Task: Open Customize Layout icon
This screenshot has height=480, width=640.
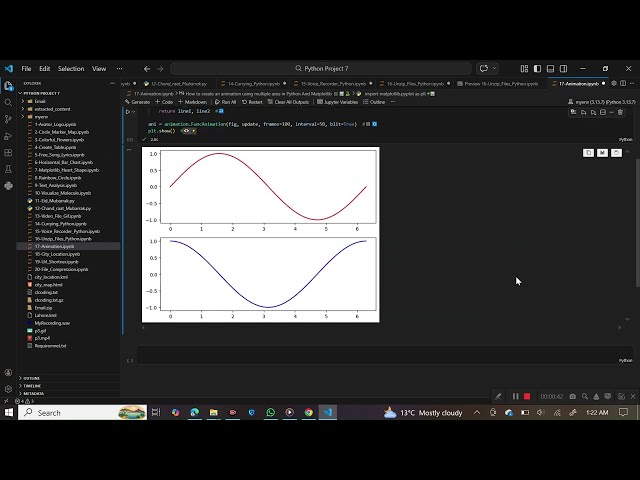Action: click(524, 69)
